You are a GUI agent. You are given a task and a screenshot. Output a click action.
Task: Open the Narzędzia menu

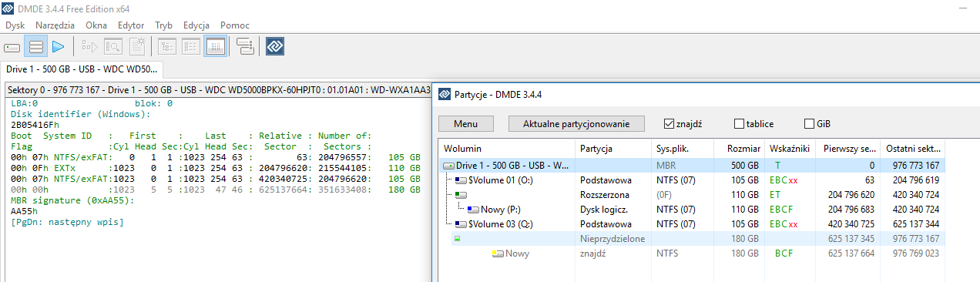pos(55,25)
